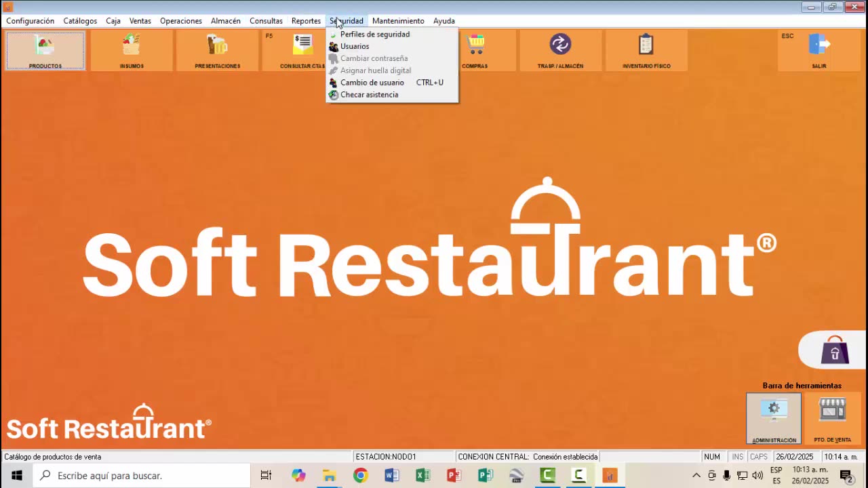This screenshot has height=488, width=868.
Task: Open the Reportes menu
Action: click(306, 21)
